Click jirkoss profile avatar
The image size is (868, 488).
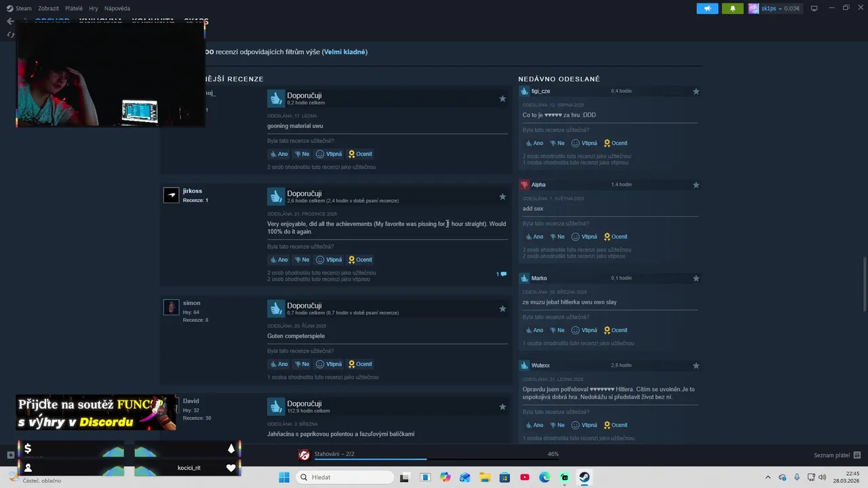(171, 195)
